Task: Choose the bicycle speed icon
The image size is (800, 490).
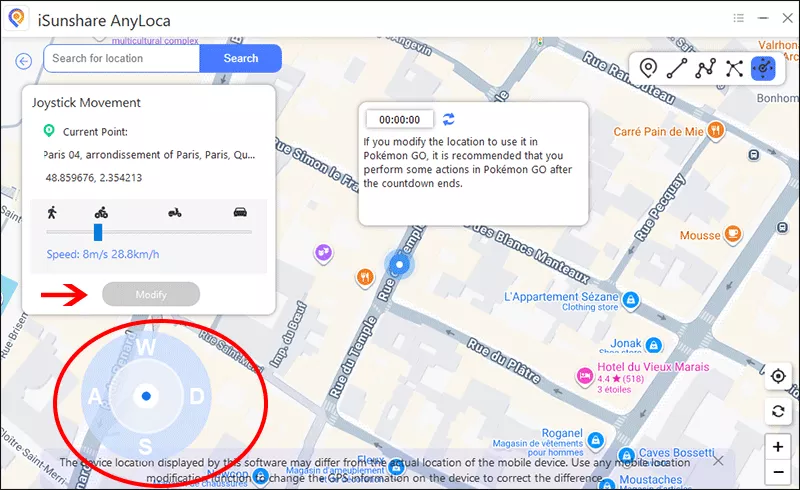Action: 101,212
